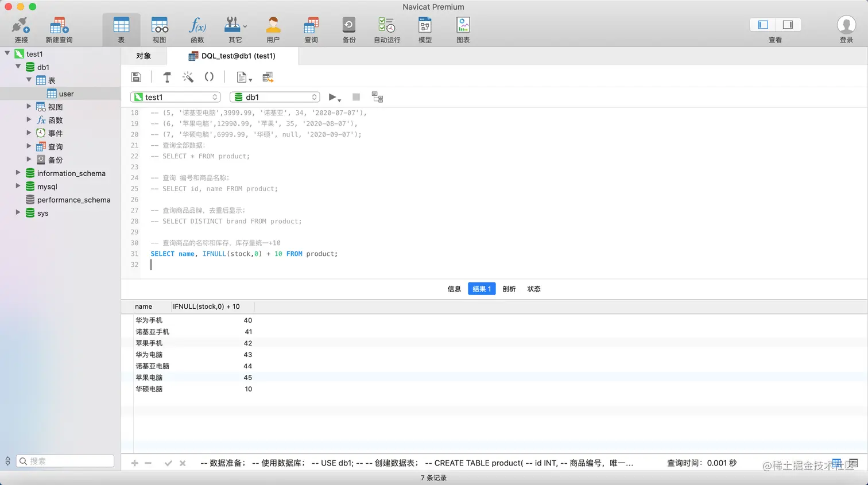
Task: Collapse the Tables (表) tree node
Action: click(29, 80)
